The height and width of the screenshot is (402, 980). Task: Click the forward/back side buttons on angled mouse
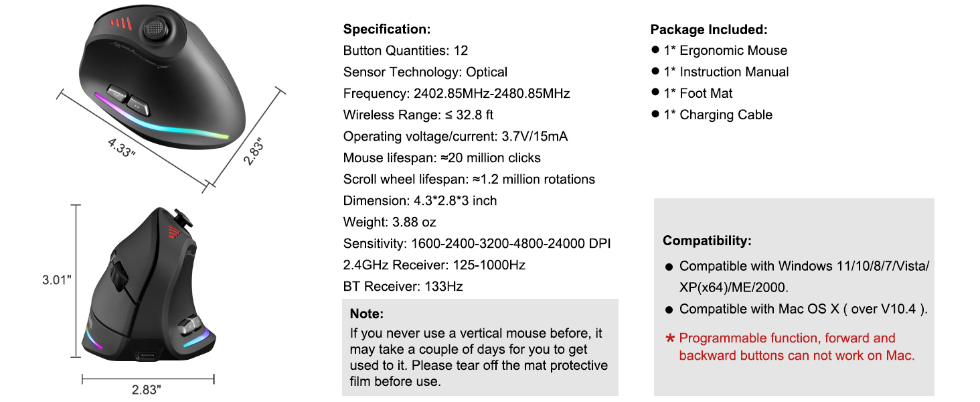point(129,98)
